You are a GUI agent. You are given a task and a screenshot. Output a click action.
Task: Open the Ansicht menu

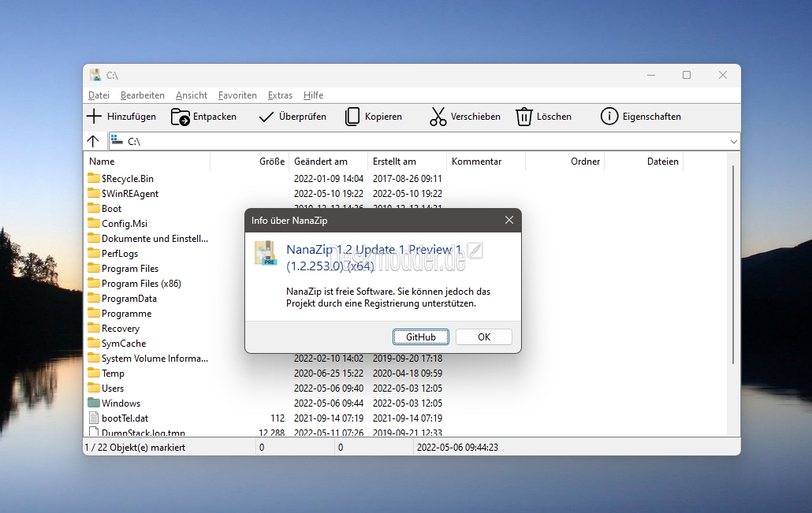[x=191, y=95]
